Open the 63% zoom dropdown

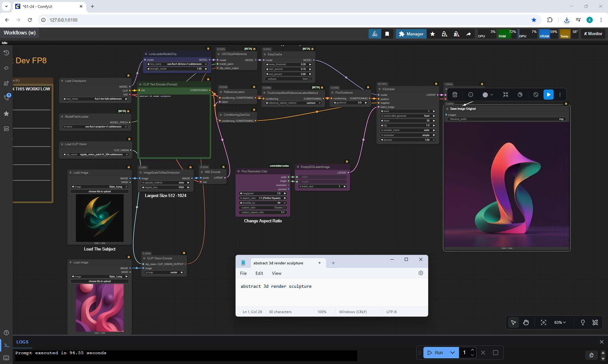pyautogui.click(x=560, y=322)
